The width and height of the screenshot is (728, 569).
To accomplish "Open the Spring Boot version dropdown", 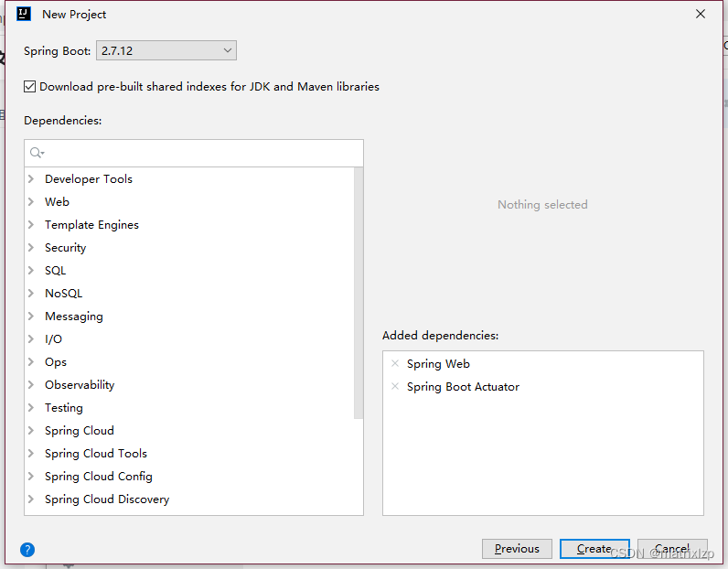I will [166, 50].
